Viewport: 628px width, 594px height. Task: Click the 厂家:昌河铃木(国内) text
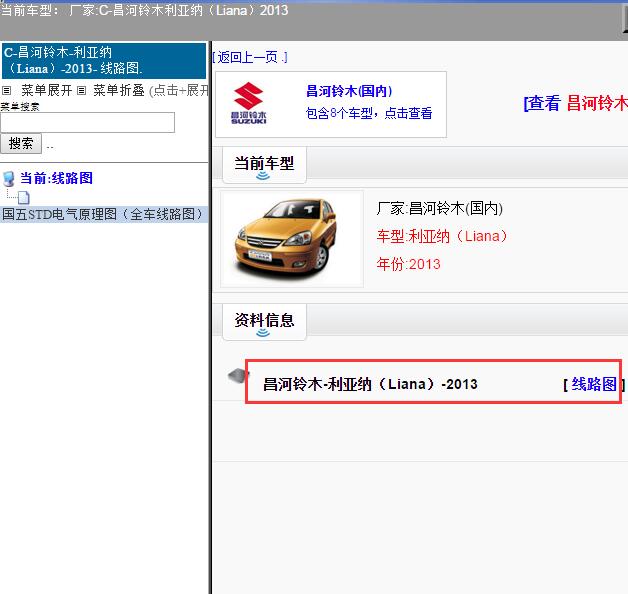point(440,209)
